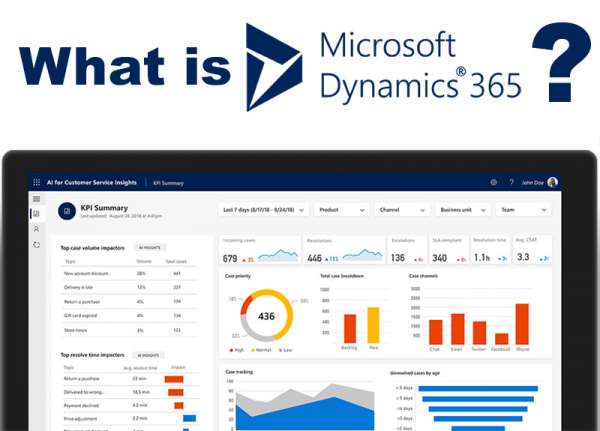Open the Incoming cases 679 KPI card

pyautogui.click(x=261, y=250)
